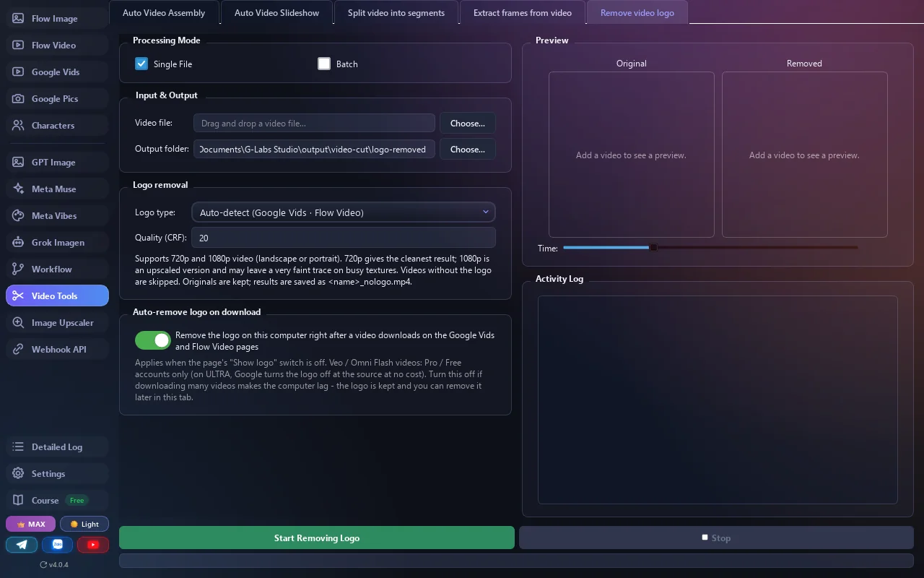Open Settings gear in sidebar

pos(57,474)
